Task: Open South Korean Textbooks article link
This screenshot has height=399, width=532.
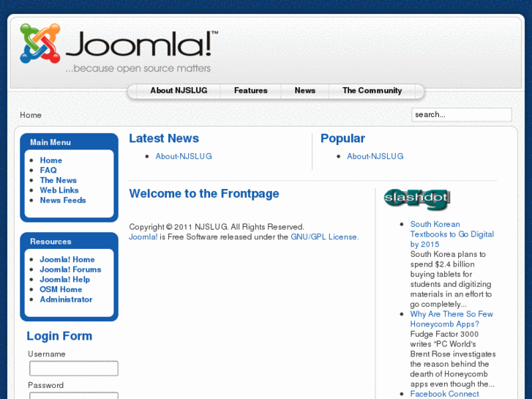Action: [x=452, y=234]
